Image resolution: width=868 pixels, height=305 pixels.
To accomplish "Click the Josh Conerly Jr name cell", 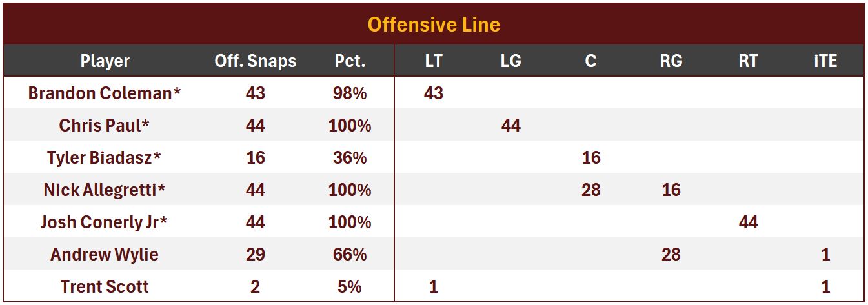I will click(x=105, y=222).
